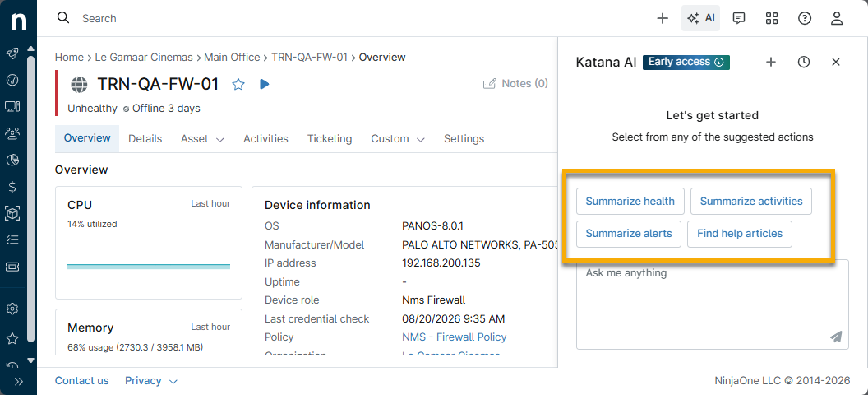Open Katana AI chat history clock icon
Screen dimensions: 868x395
(x=804, y=62)
